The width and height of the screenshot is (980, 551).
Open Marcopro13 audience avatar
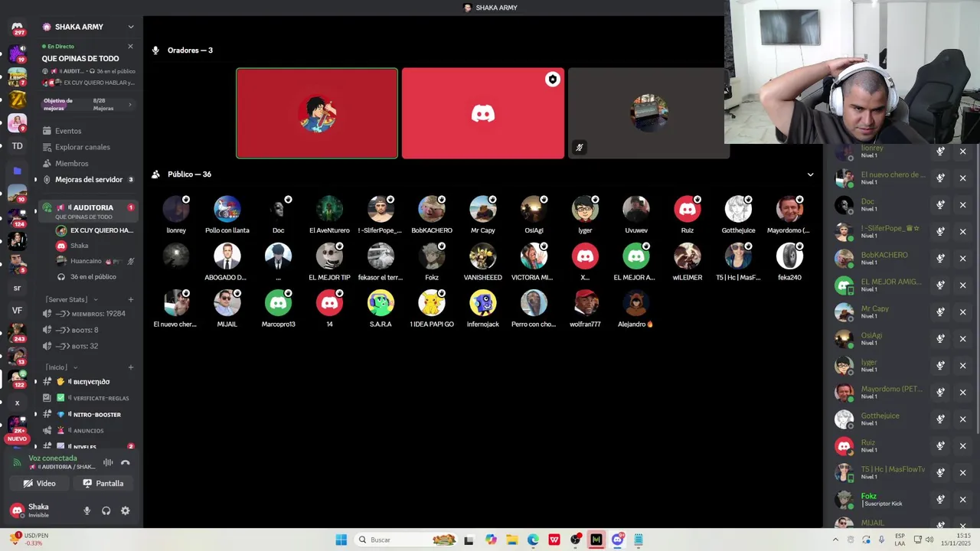point(278,303)
